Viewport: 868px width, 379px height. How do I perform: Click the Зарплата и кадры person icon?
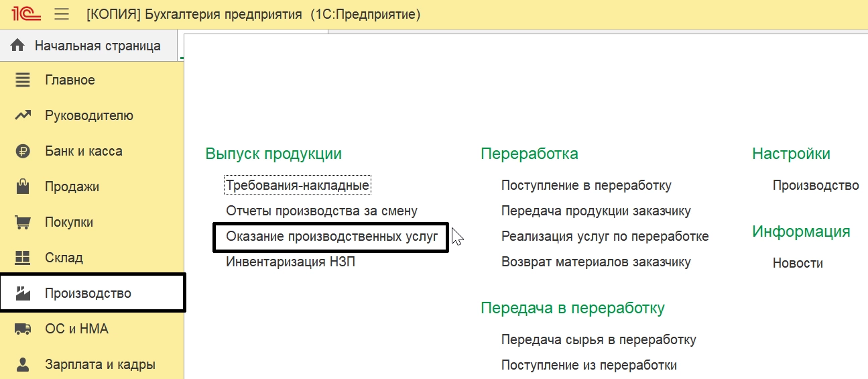pos(23,364)
